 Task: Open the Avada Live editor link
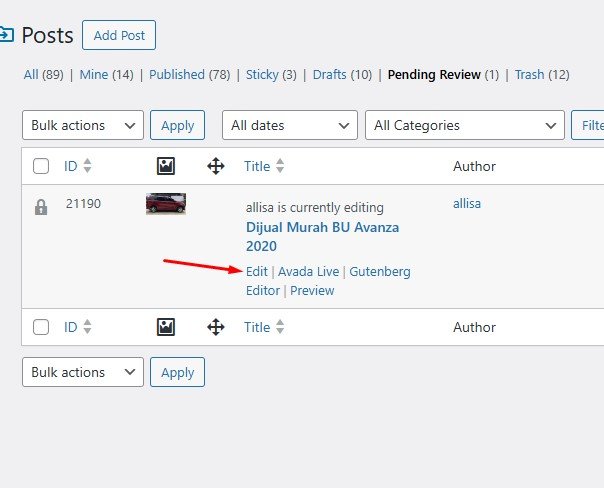click(308, 272)
